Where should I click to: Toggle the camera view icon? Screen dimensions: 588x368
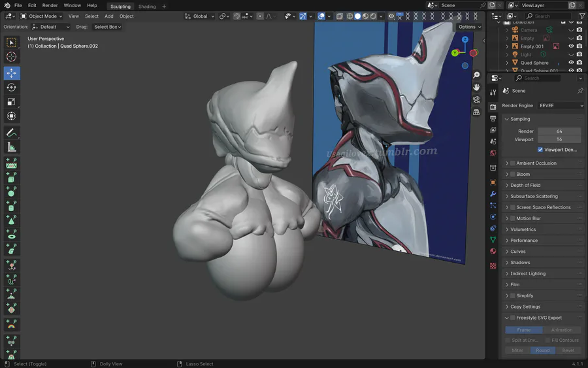point(476,100)
